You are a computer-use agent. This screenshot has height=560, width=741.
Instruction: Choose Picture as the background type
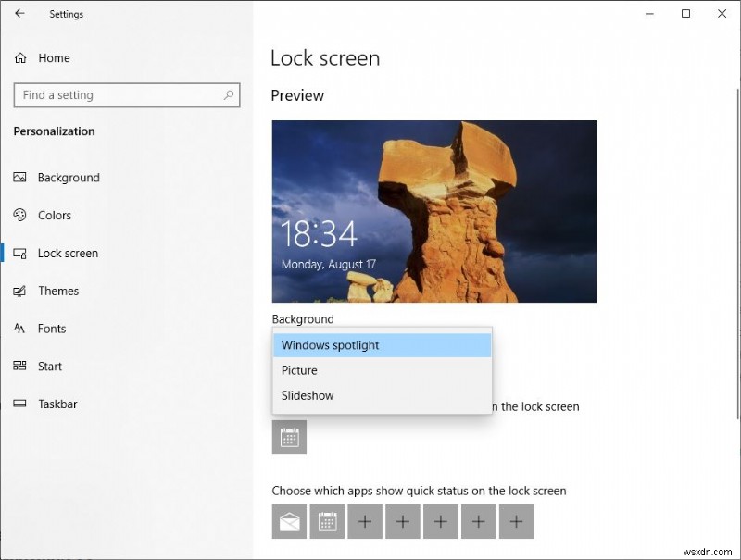299,370
